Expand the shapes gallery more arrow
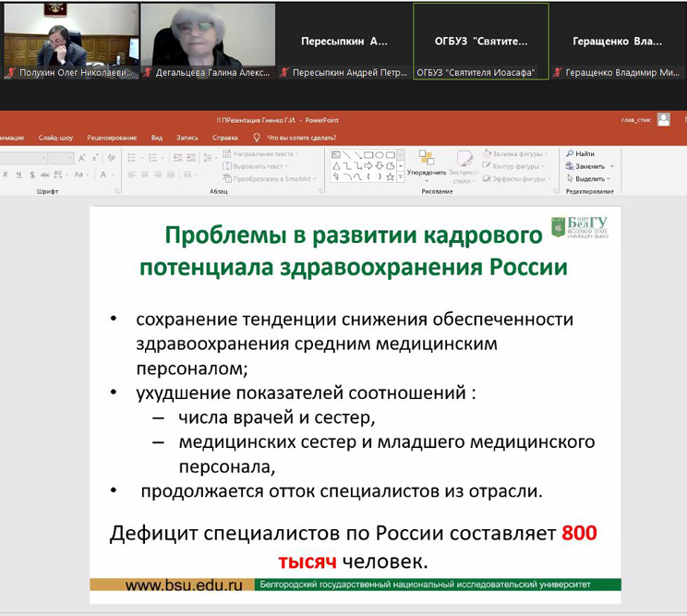The height and width of the screenshot is (616, 687). coord(402,176)
